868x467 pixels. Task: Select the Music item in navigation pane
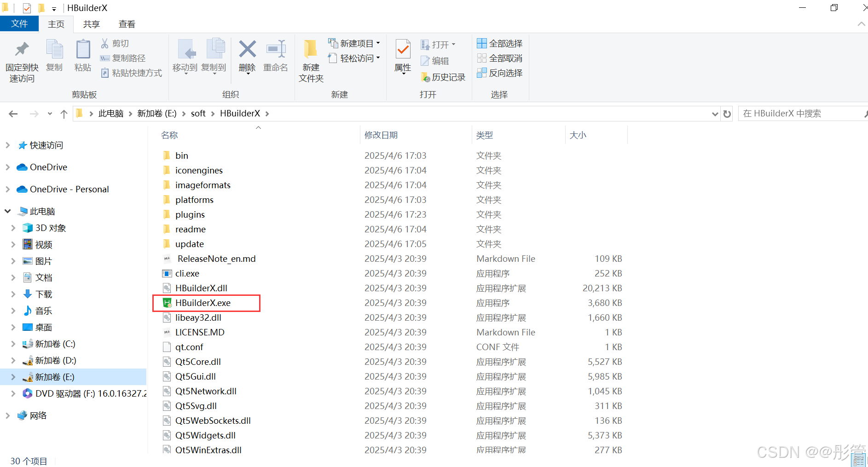pos(44,311)
